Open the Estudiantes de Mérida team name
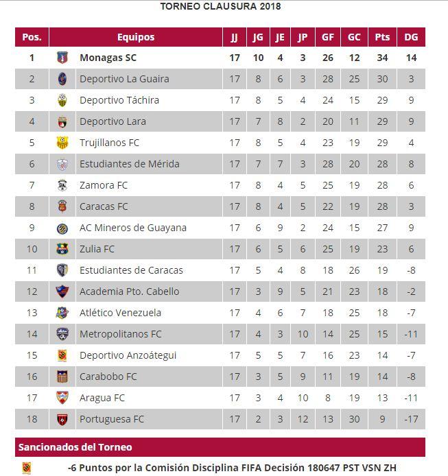This screenshot has width=448, height=476. tap(129, 164)
